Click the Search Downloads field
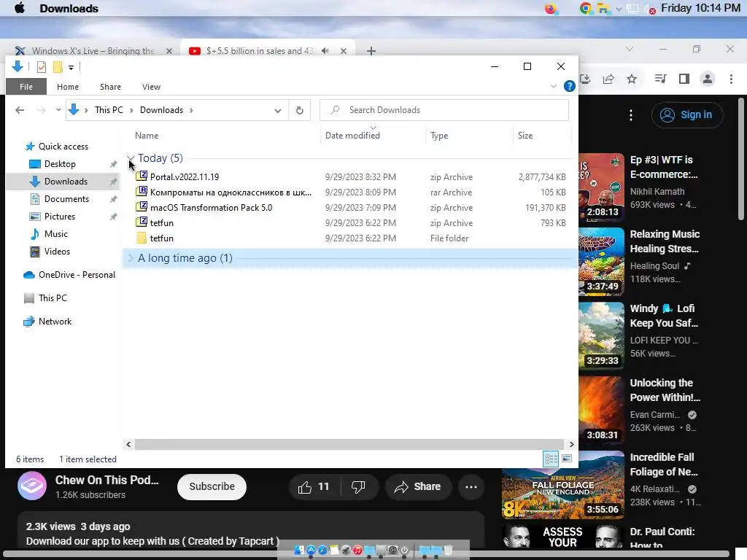The image size is (747, 560). click(444, 110)
